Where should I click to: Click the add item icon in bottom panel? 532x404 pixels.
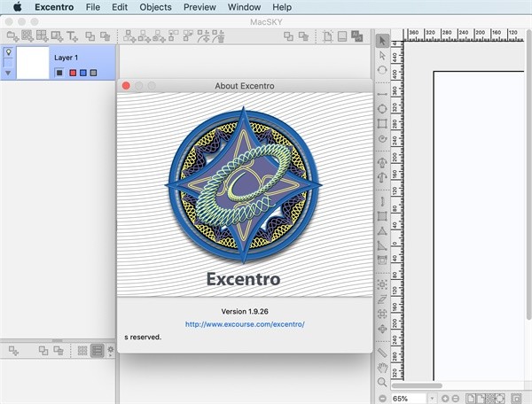13,351
